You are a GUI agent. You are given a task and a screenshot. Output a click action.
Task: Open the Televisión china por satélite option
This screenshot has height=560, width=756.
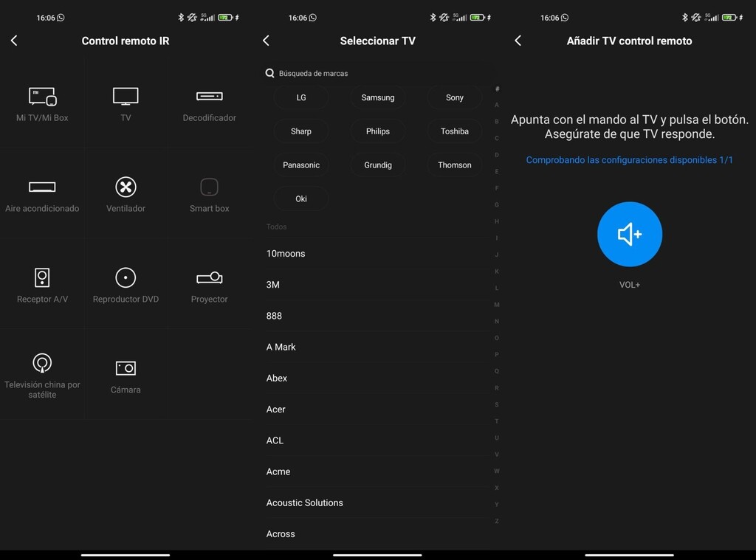[42, 374]
